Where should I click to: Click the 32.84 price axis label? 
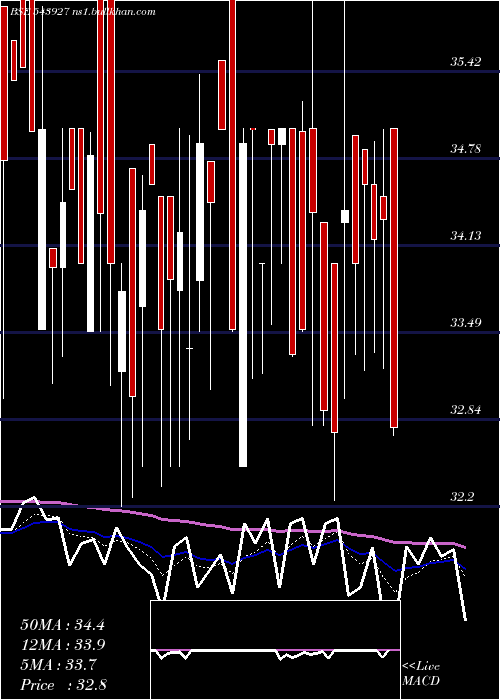tap(466, 409)
